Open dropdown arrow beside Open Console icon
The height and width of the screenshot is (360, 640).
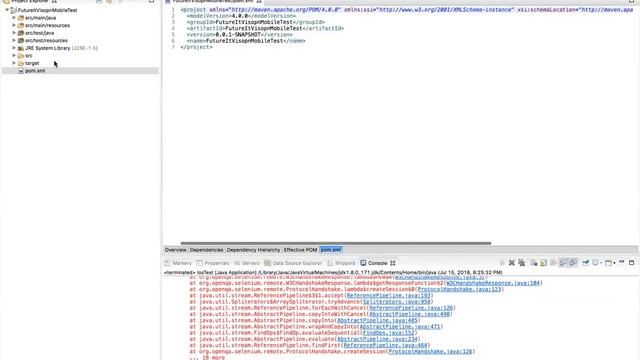614,263
